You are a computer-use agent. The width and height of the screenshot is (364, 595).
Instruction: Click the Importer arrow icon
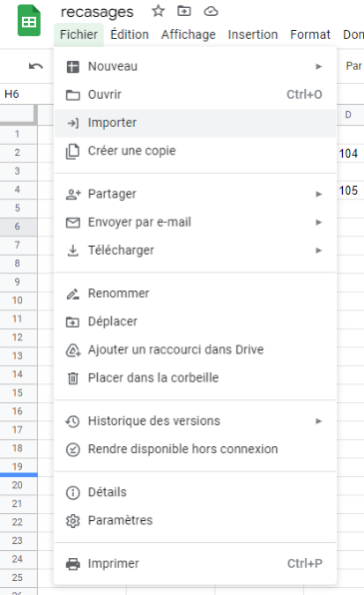pos(73,123)
